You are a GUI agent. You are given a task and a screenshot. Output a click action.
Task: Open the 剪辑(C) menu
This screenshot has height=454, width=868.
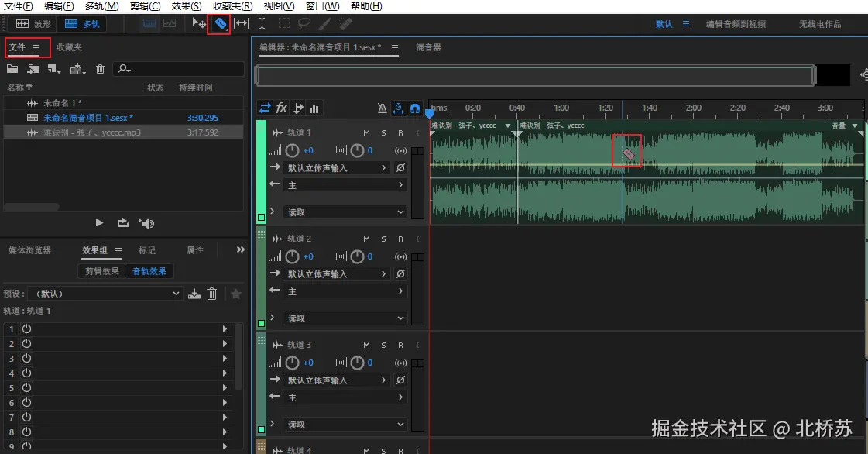[145, 6]
